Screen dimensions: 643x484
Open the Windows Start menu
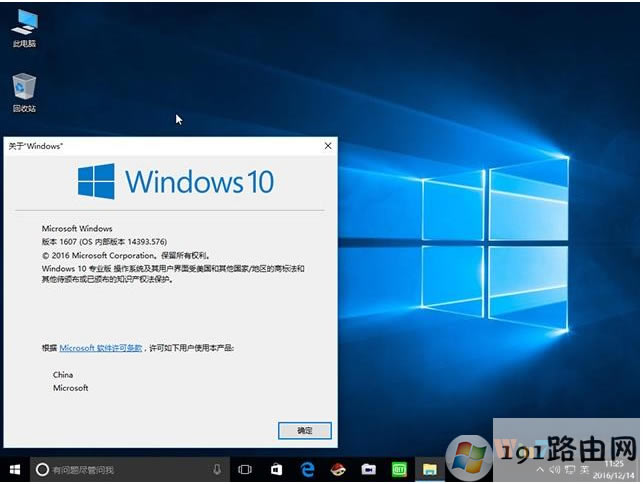[x=14, y=469]
